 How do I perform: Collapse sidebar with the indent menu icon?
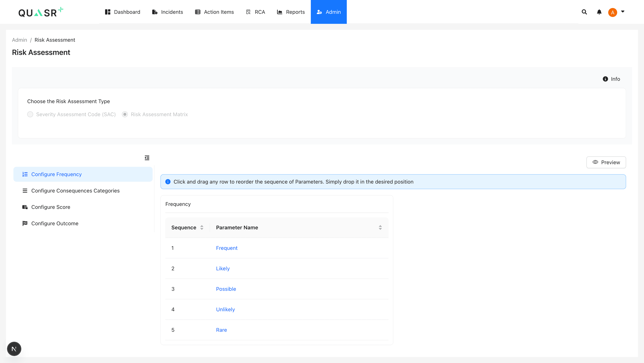click(147, 158)
